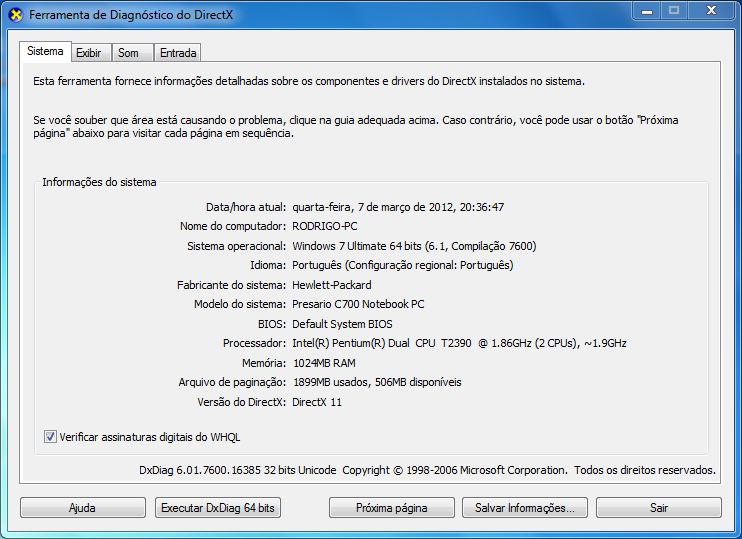Open Salvar Informações dialog
This screenshot has width=742, height=539.
[525, 508]
